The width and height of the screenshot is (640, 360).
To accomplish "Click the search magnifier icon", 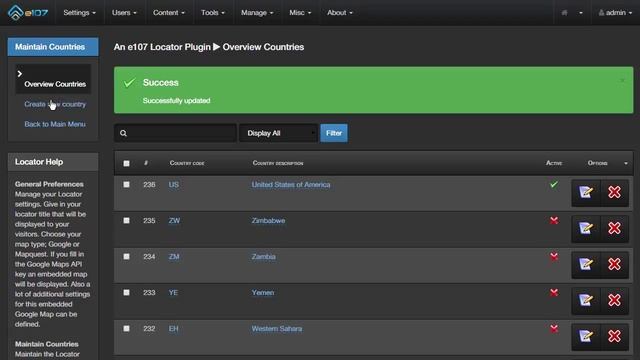I will [123, 133].
